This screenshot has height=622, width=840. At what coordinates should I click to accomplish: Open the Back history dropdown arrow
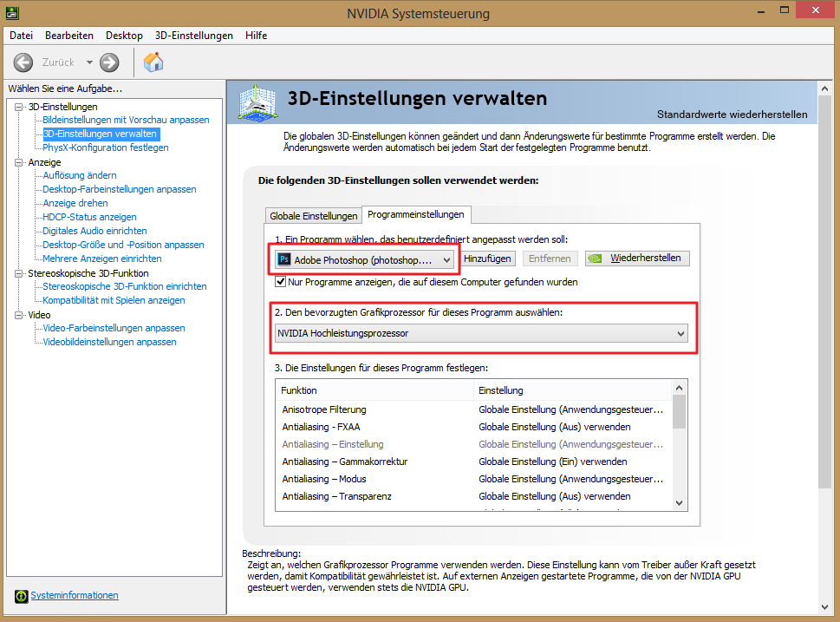89,62
